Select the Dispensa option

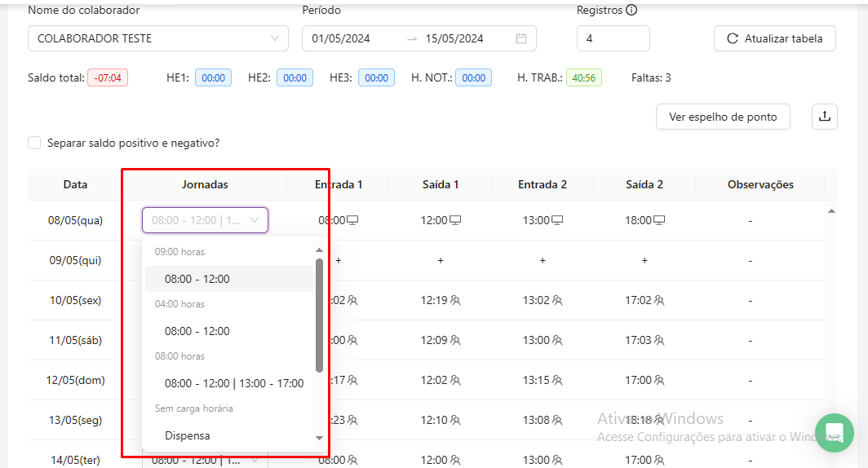coord(188,435)
